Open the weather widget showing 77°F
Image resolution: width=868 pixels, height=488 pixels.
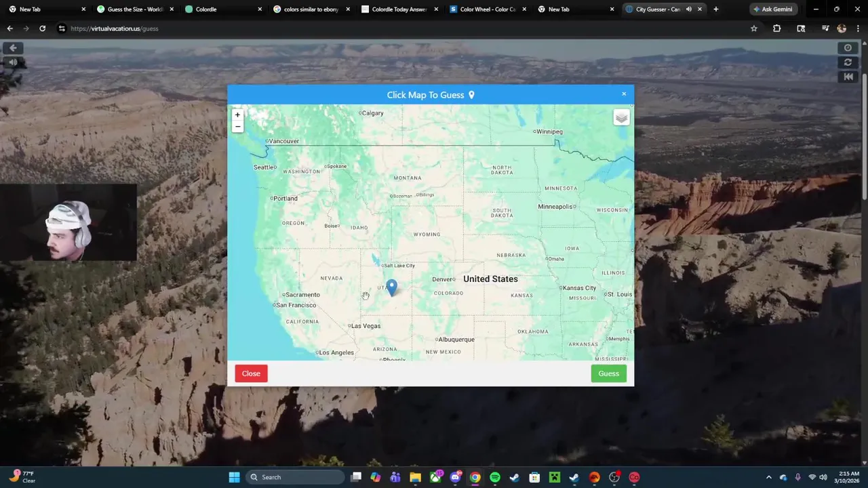pyautogui.click(x=21, y=477)
